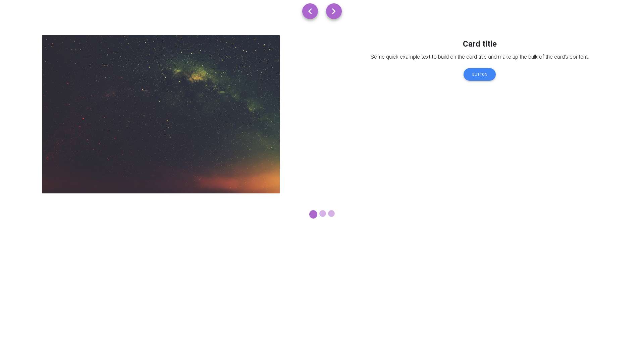
Task: Go back using the purple left arrow
Action: coord(310,11)
